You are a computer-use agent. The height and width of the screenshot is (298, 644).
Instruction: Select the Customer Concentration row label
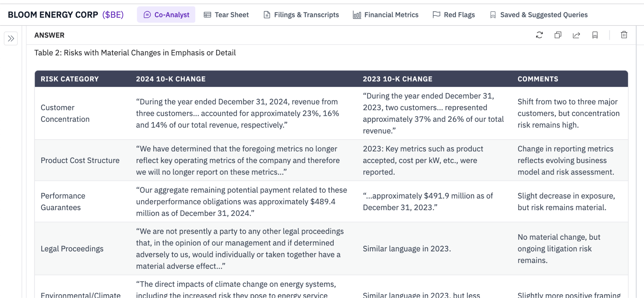click(65, 113)
